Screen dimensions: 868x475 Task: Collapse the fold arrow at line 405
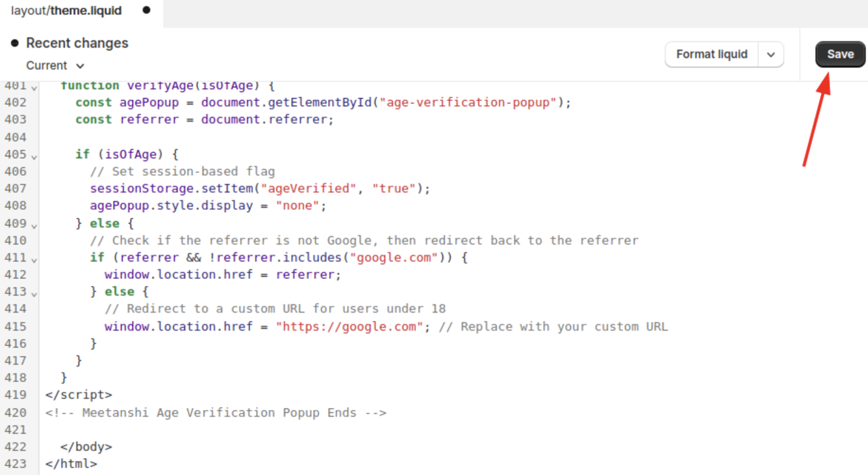click(34, 157)
